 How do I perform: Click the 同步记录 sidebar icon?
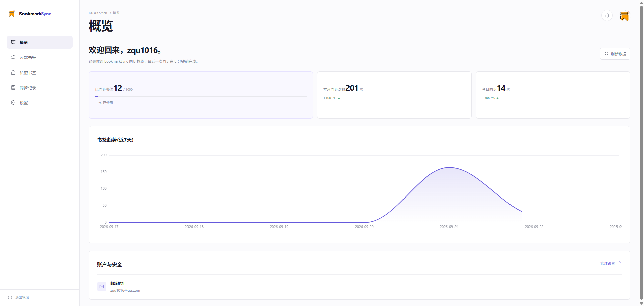(13, 88)
